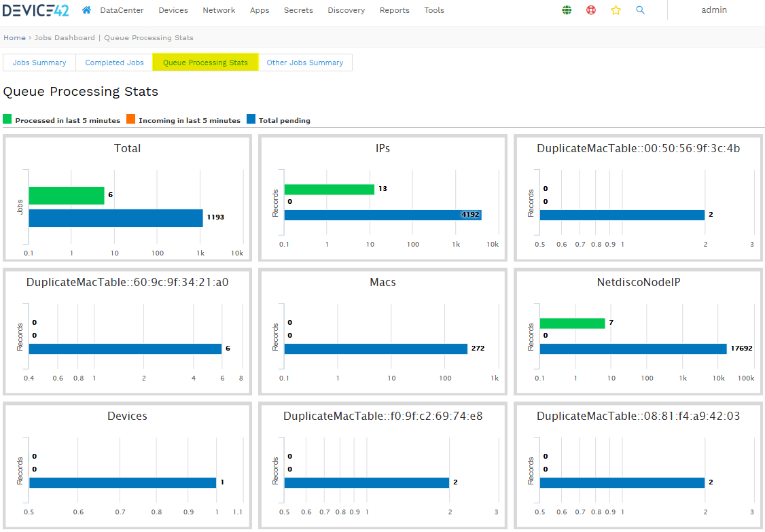Screen dimensions: 765x532
Task: Open the Reports menu
Action: [x=394, y=10]
